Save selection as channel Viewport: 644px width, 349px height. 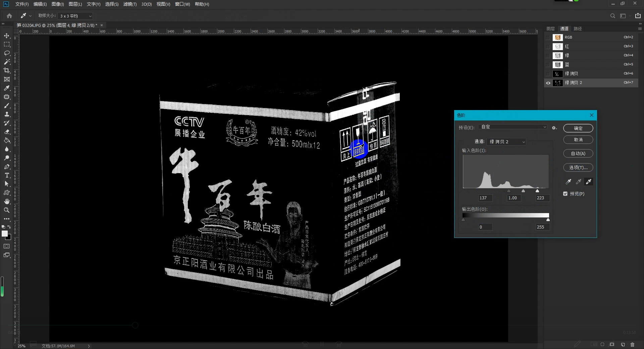[x=612, y=344]
